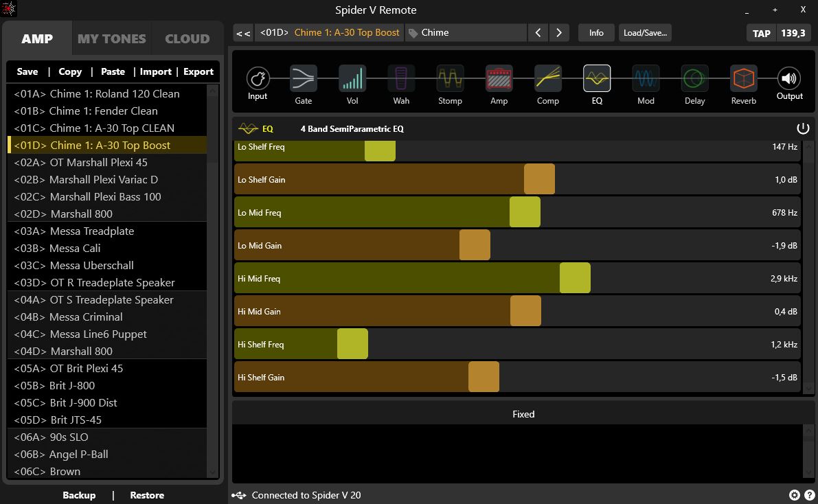The width and height of the screenshot is (818, 504).
Task: Click the preset list scrollbar down arrow
Action: tap(212, 472)
